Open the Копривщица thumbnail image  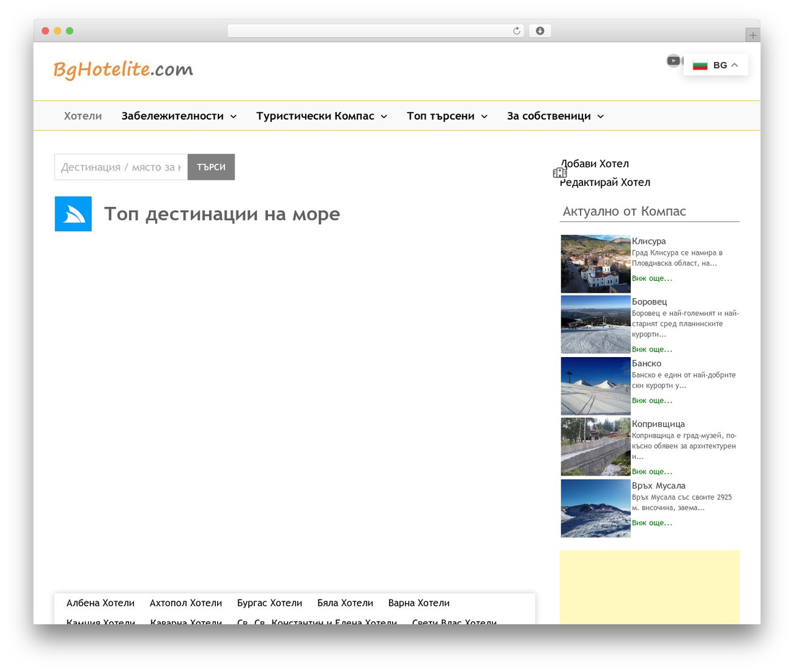595,446
